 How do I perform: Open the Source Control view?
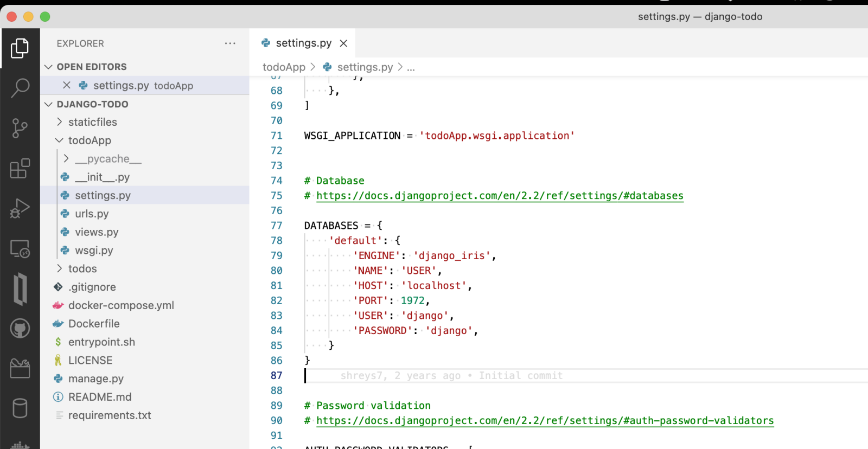[x=20, y=128]
